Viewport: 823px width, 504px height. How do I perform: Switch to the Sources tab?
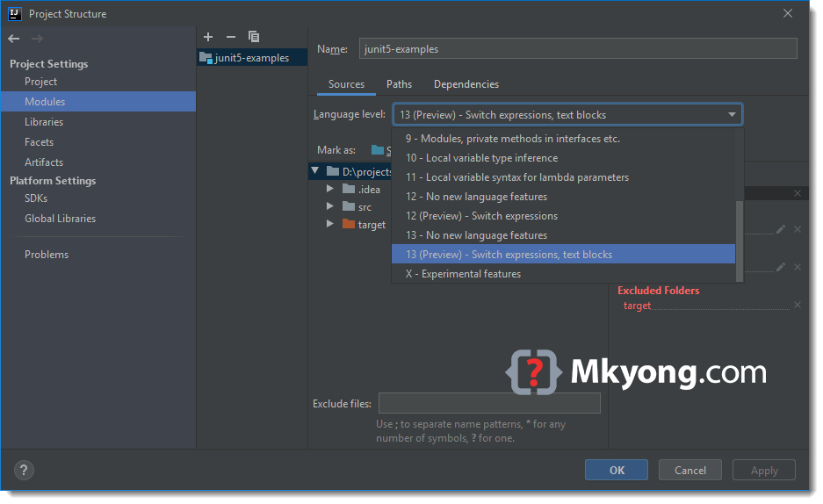point(346,84)
